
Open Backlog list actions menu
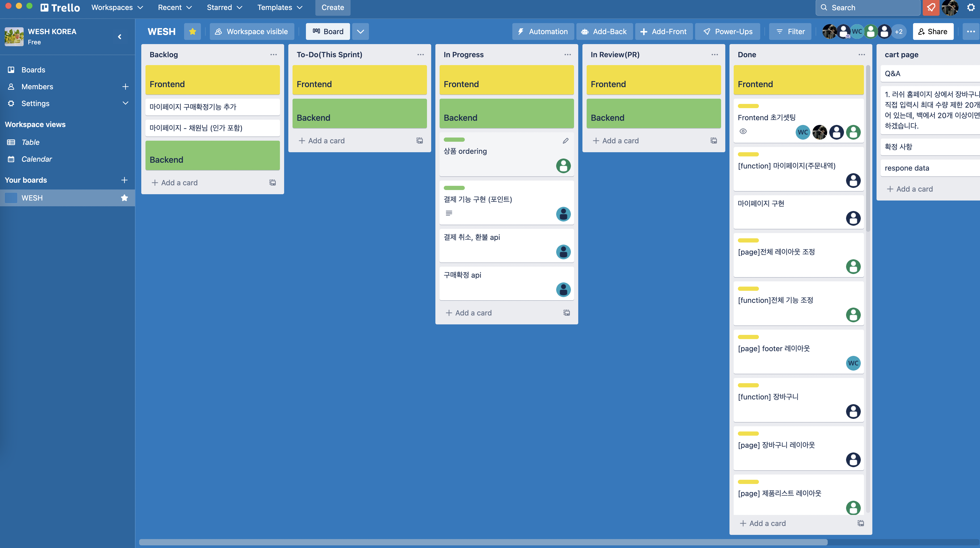click(x=273, y=54)
